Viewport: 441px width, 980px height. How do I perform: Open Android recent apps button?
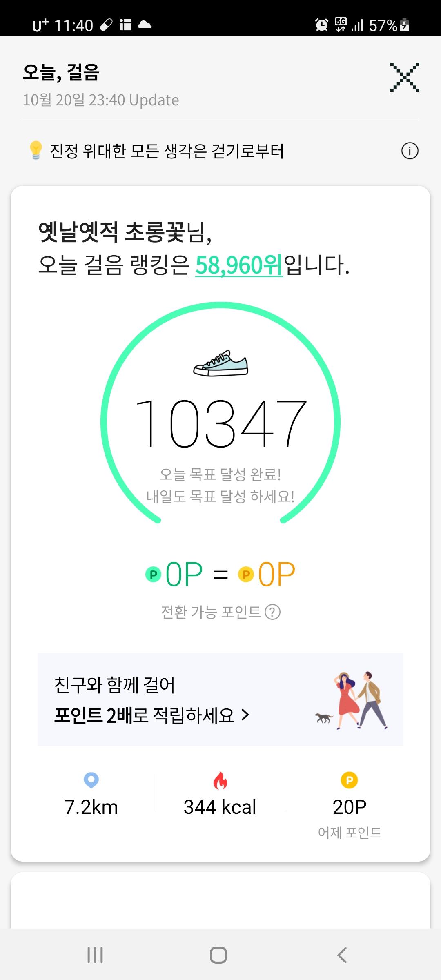(x=95, y=955)
